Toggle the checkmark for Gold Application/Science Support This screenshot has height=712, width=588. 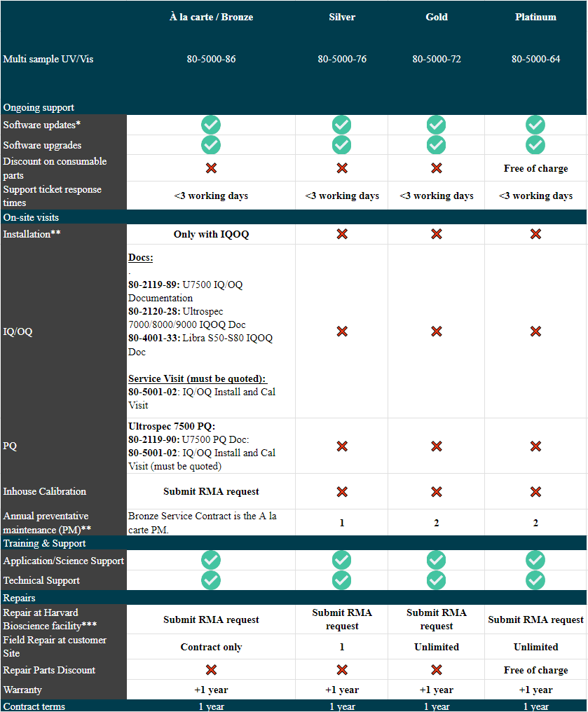click(x=436, y=560)
